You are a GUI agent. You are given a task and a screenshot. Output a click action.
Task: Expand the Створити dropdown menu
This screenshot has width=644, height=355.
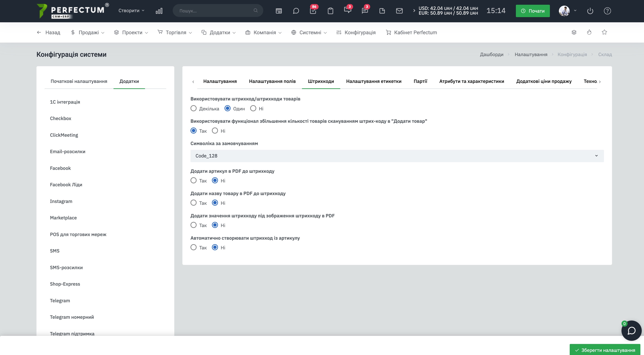[131, 11]
